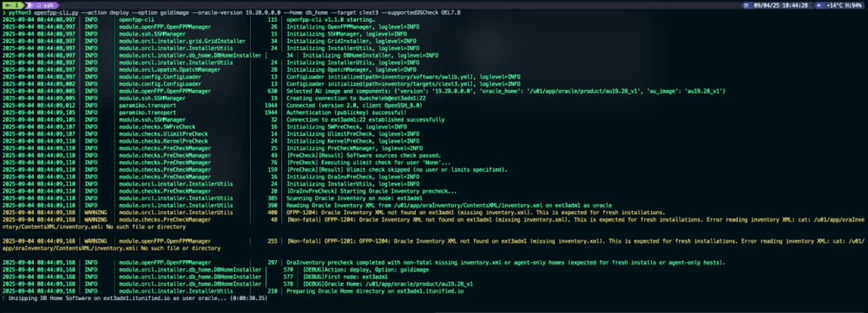868x313 pixels.
Task: Click 'Software sources check passed.' result line
Action: click(364, 156)
